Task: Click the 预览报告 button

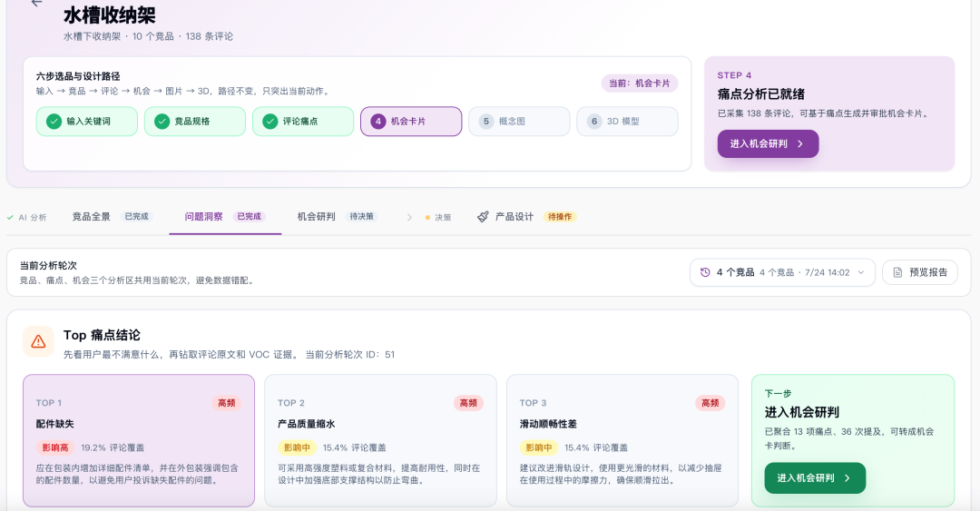Action: (x=920, y=272)
